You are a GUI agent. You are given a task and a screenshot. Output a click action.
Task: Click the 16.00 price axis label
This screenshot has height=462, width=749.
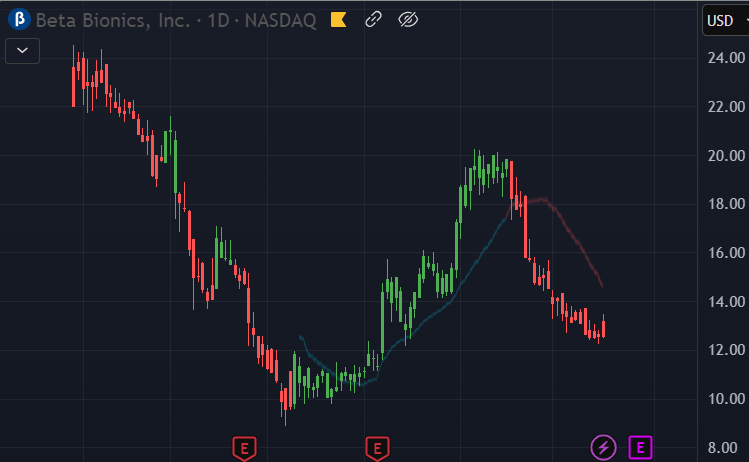point(726,253)
